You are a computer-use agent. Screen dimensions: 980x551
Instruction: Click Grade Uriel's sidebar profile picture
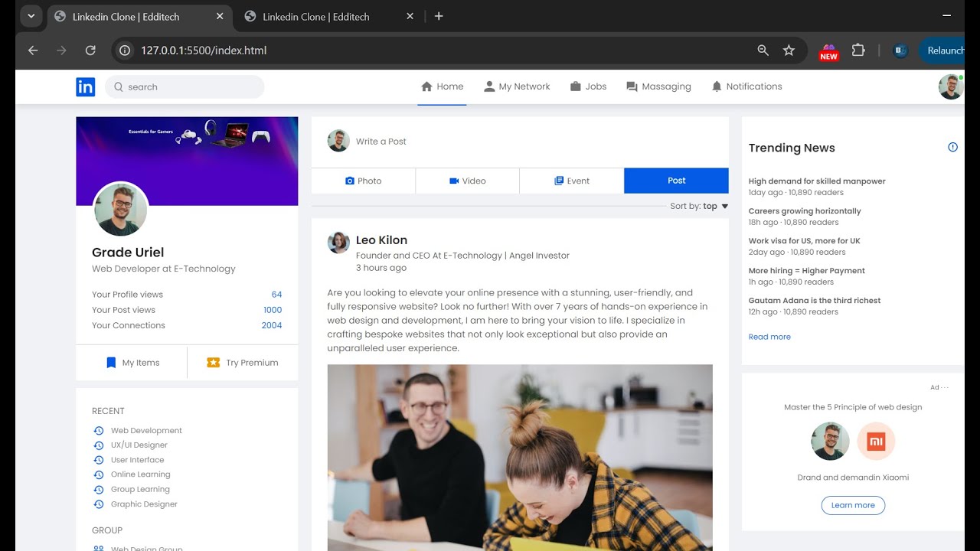121,210
